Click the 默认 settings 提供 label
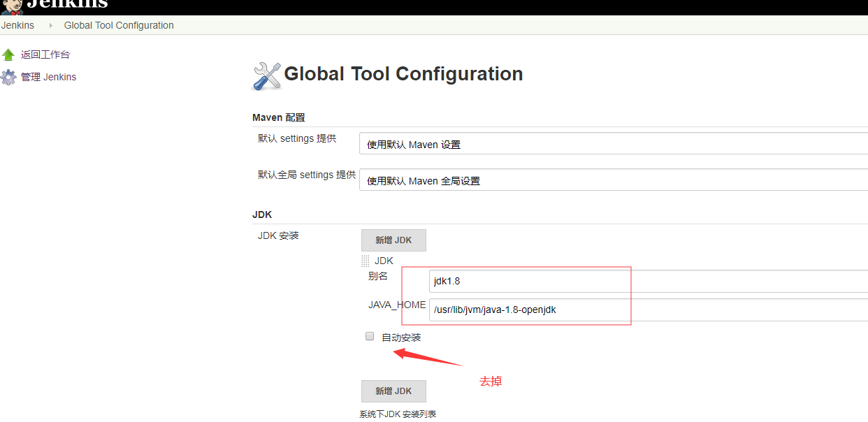This screenshot has height=422, width=868. pos(297,138)
